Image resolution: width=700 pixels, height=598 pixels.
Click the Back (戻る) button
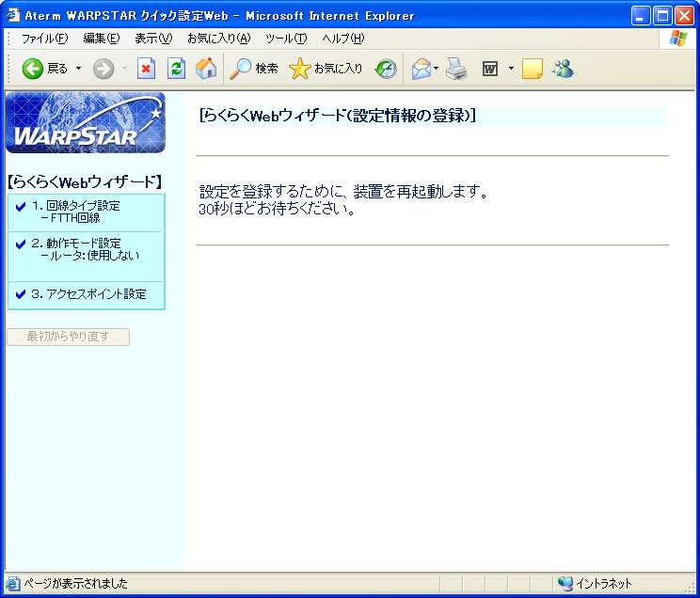(45, 69)
